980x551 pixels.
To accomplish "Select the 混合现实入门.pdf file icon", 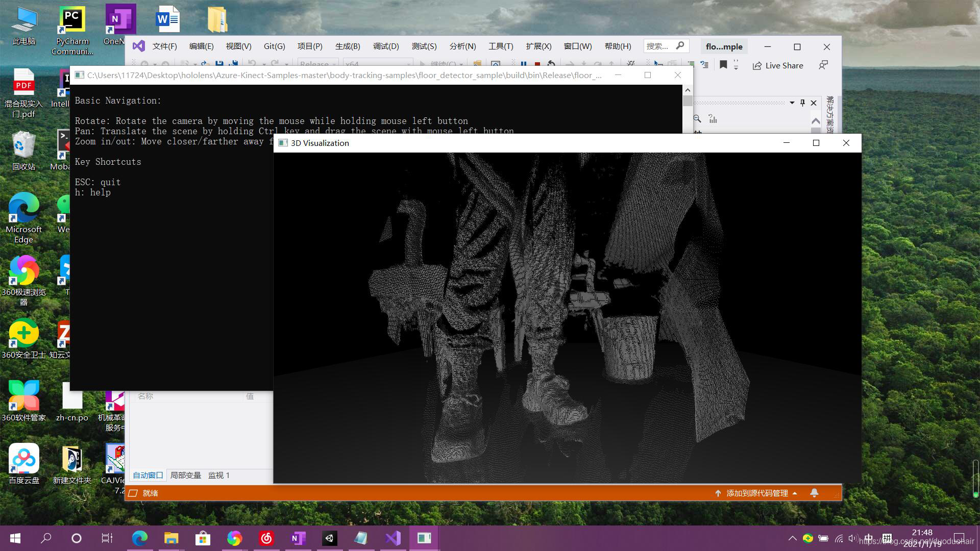I will (23, 93).
